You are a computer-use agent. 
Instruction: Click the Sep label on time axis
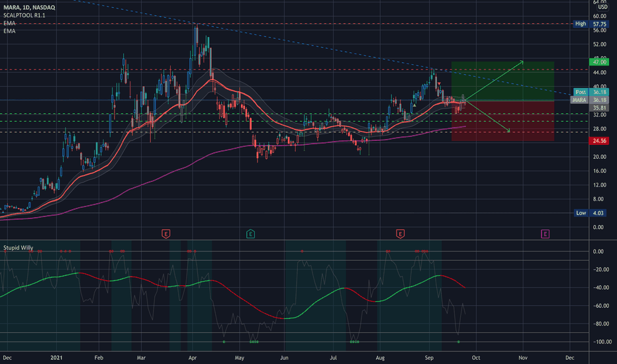point(429,357)
